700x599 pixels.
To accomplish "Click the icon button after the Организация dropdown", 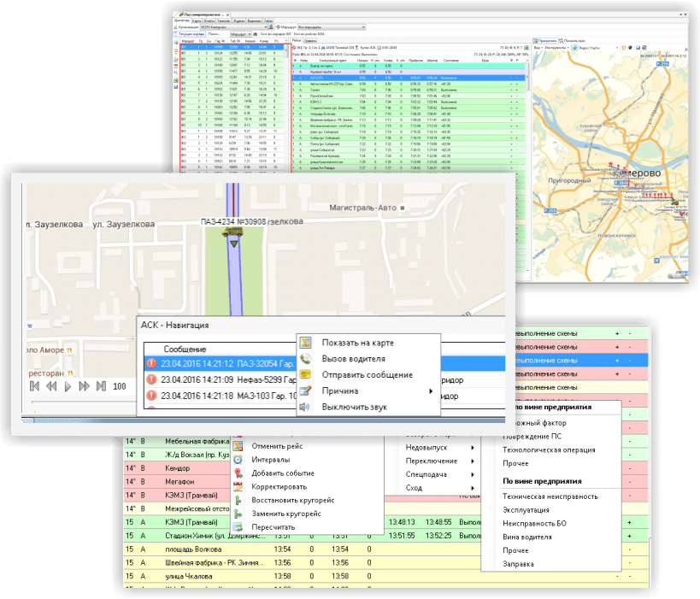I will (x=271, y=27).
